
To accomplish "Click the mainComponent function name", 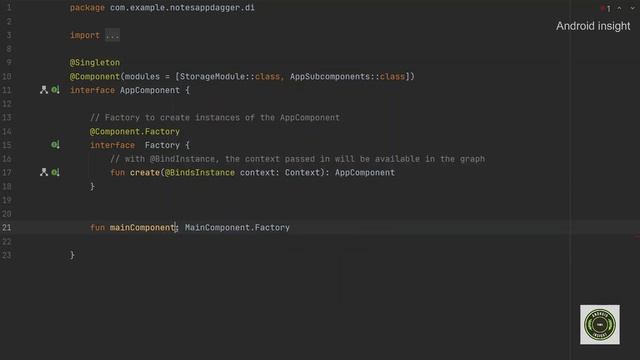I will (x=142, y=227).
